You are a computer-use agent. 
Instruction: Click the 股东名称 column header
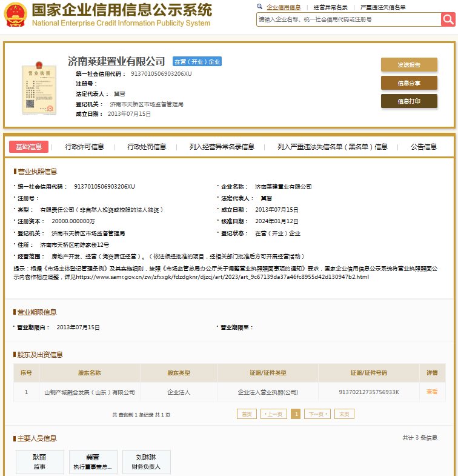click(x=90, y=373)
